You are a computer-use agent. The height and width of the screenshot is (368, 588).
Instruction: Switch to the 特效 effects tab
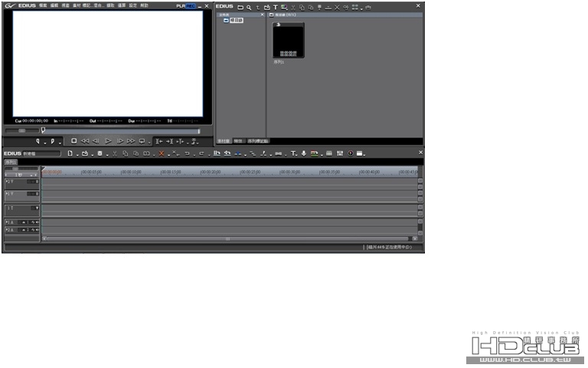pyautogui.click(x=238, y=141)
